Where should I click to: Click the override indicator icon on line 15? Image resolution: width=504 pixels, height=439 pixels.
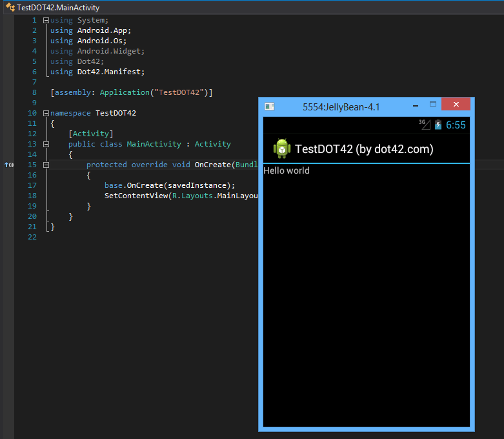(8, 165)
